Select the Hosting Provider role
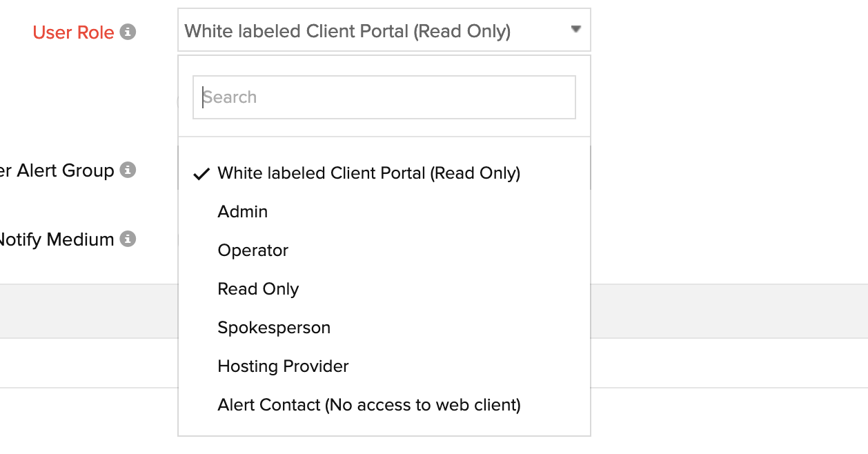This screenshot has width=868, height=454. click(283, 366)
